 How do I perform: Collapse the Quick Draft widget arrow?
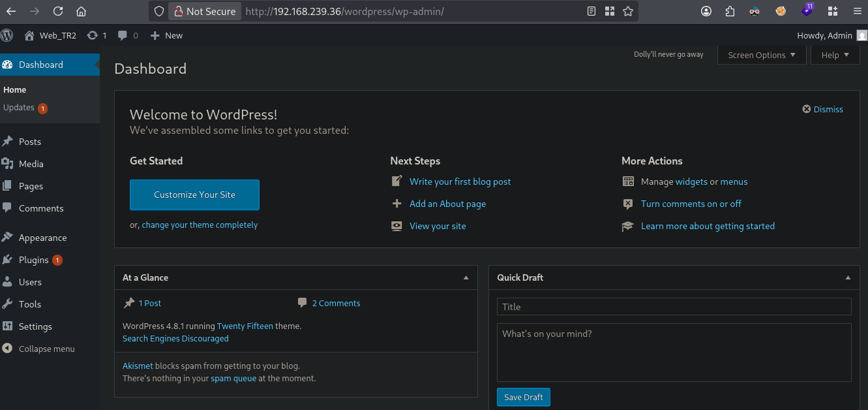click(848, 277)
